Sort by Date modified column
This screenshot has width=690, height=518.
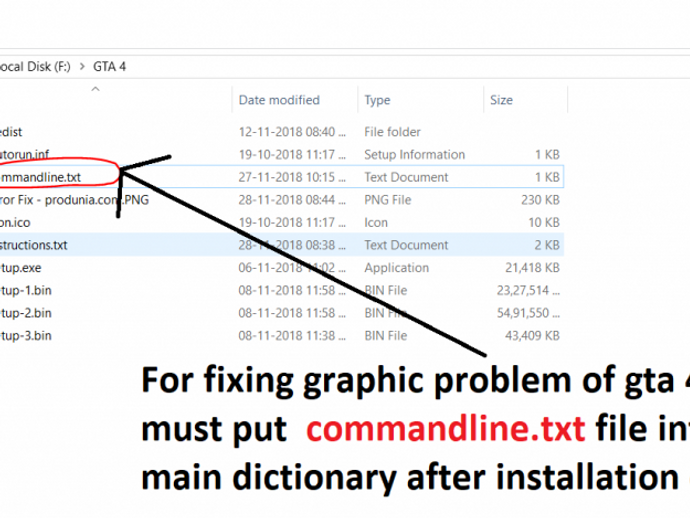pyautogui.click(x=279, y=100)
